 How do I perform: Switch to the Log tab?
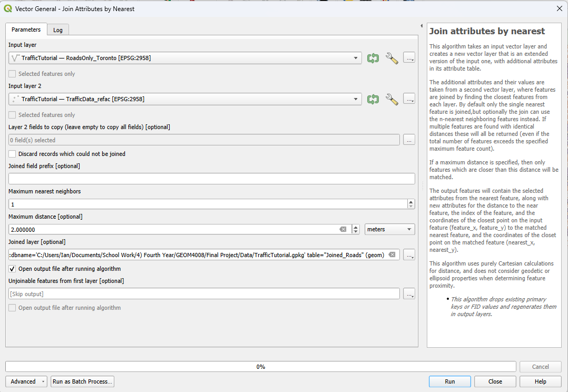tap(58, 30)
